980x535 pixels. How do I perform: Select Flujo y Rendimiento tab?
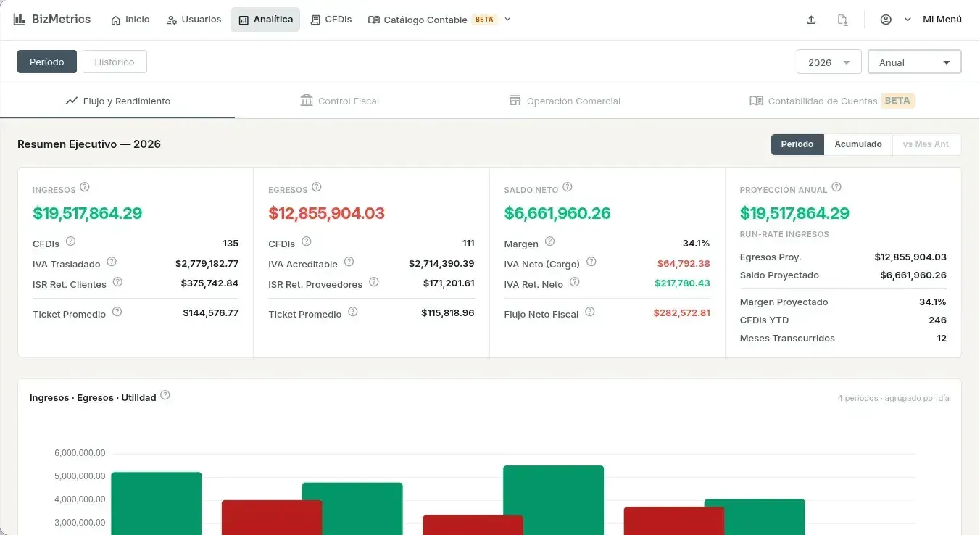pyautogui.click(x=117, y=101)
